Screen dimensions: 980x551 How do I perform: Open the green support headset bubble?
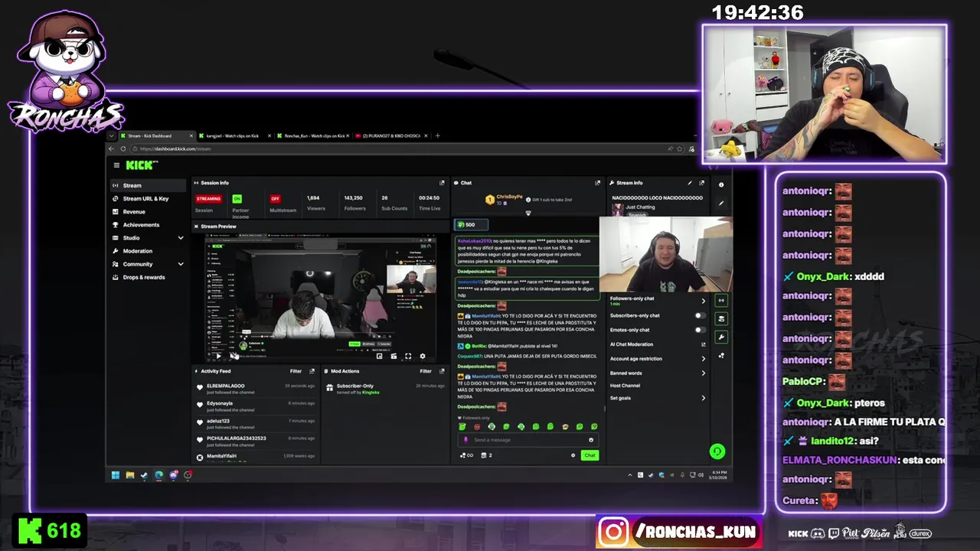click(717, 452)
